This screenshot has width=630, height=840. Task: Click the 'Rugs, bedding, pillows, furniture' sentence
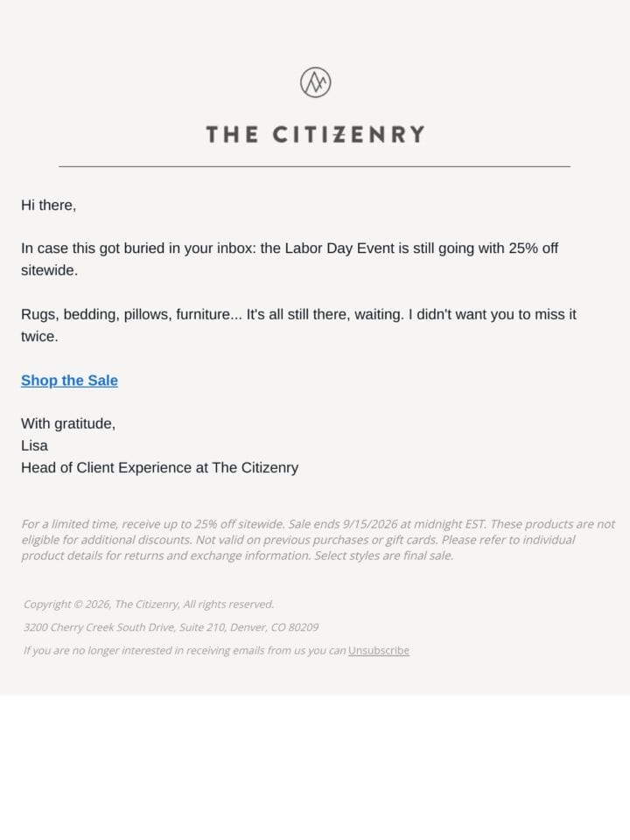point(298,325)
